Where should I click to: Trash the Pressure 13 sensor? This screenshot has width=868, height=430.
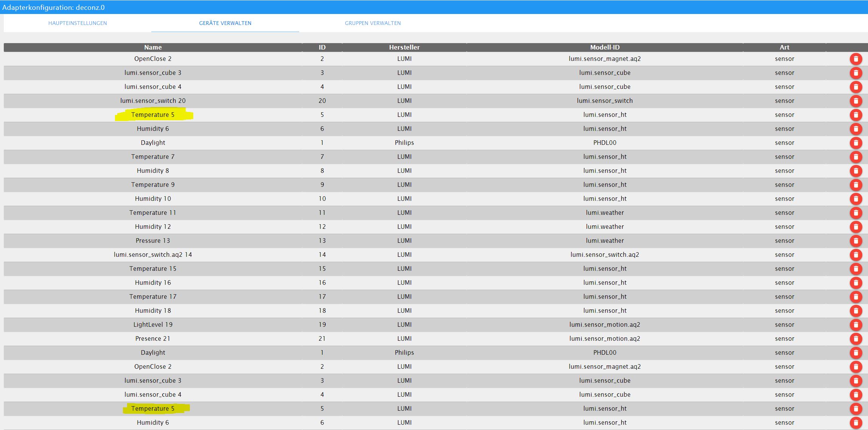[x=856, y=241]
